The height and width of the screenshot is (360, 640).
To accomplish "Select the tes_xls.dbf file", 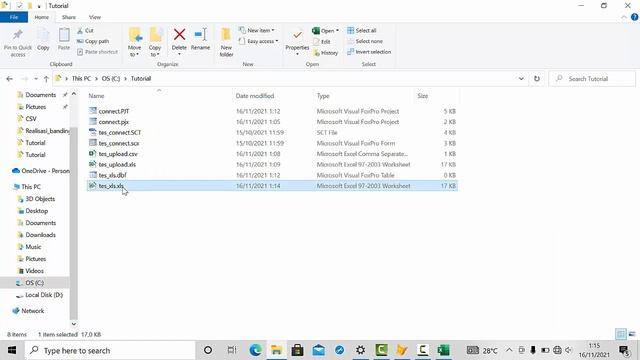I will tap(272, 175).
